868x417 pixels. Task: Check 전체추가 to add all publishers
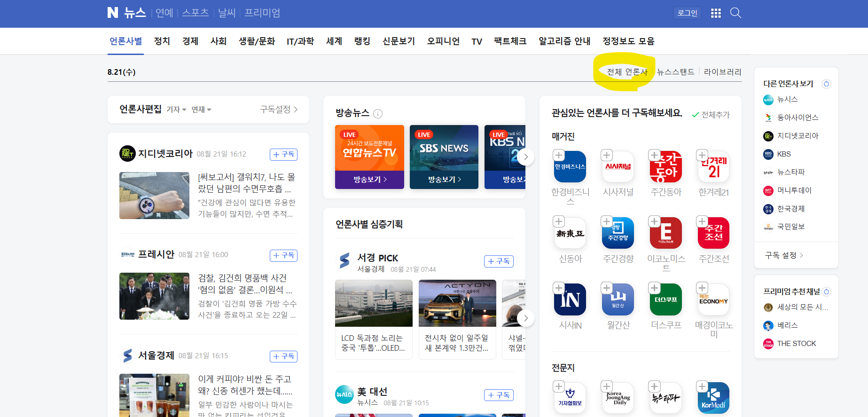[711, 115]
